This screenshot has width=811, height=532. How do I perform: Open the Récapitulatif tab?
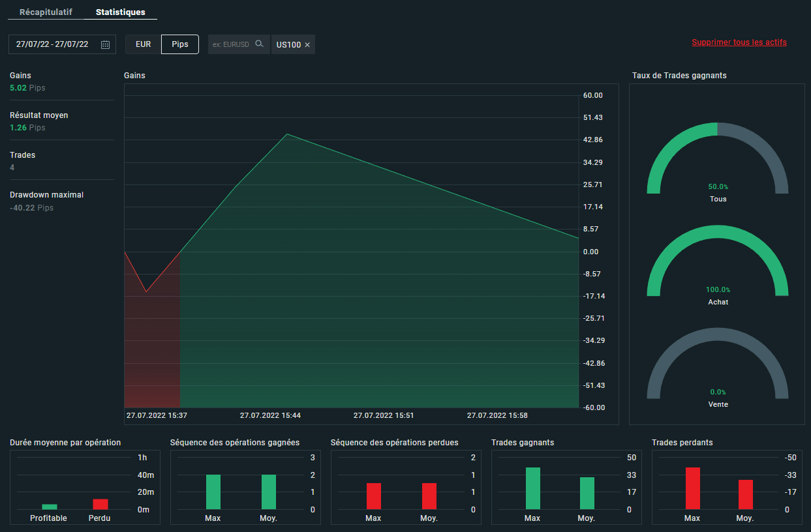coord(46,12)
